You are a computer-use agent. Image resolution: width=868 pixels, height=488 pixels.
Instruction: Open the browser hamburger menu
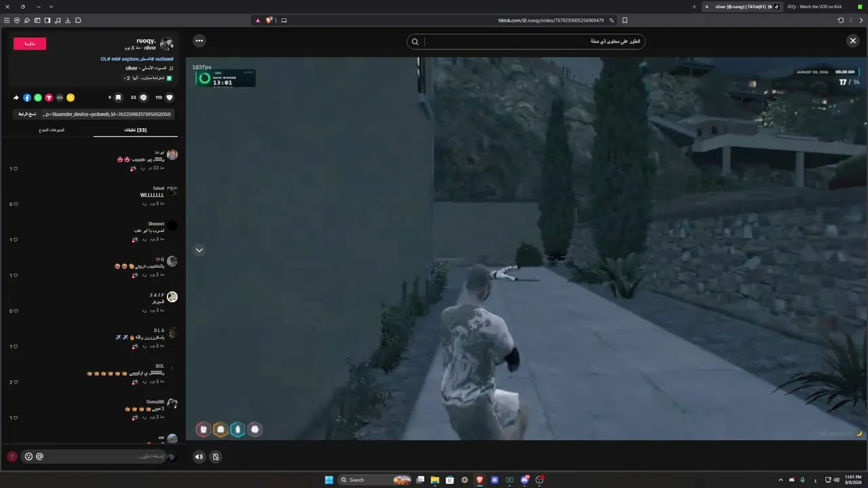(x=7, y=20)
